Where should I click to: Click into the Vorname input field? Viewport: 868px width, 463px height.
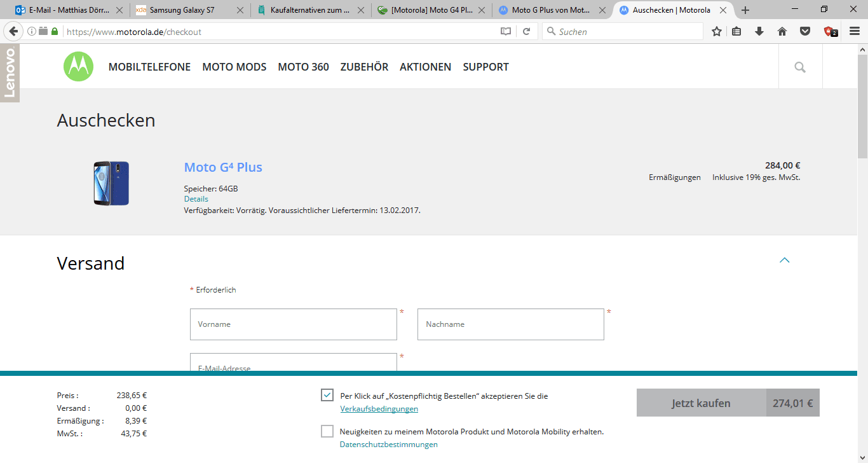[x=294, y=324]
